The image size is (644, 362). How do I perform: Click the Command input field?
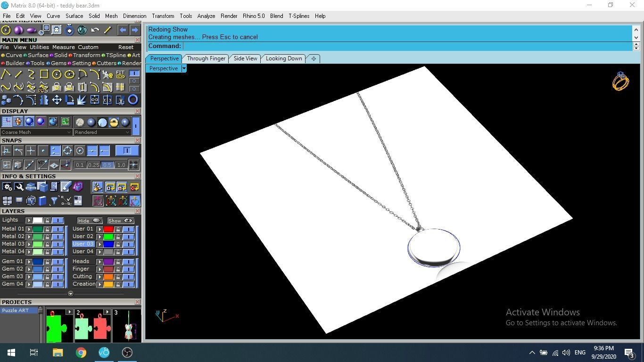(407, 46)
